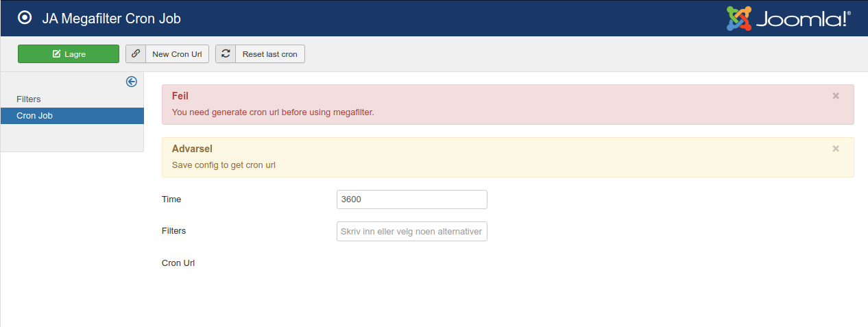Dismiss the Feil error alert
The height and width of the screenshot is (327, 868).
836,96
